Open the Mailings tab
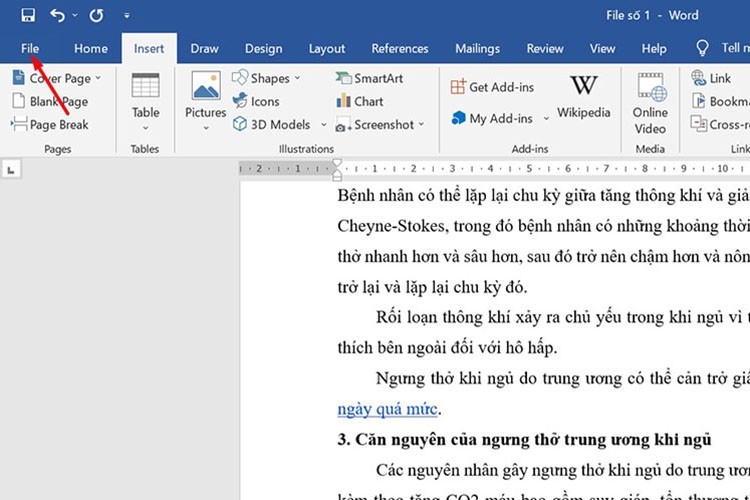The width and height of the screenshot is (750, 500). pos(477,49)
